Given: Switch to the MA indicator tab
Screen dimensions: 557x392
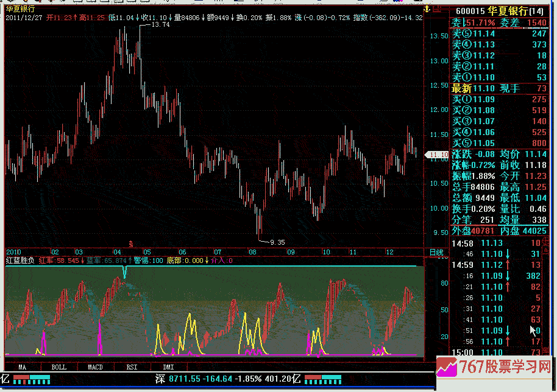Looking at the screenshot, I should [x=23, y=367].
